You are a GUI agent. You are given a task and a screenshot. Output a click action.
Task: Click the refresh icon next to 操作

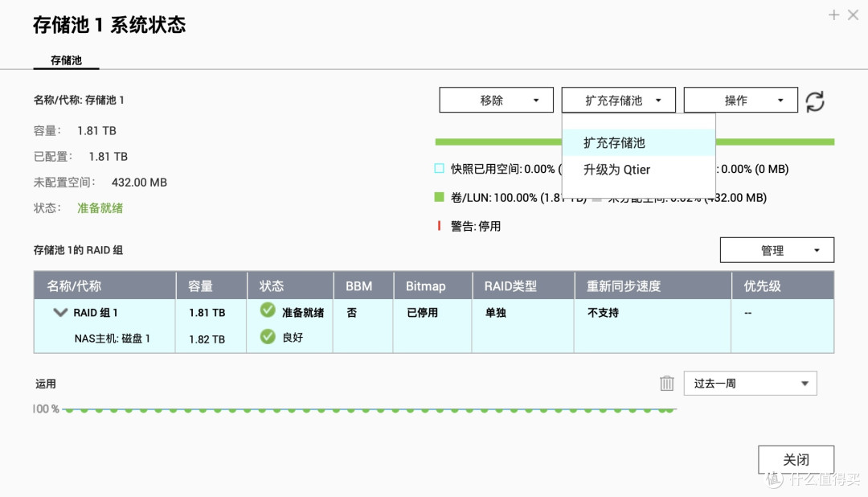[815, 100]
